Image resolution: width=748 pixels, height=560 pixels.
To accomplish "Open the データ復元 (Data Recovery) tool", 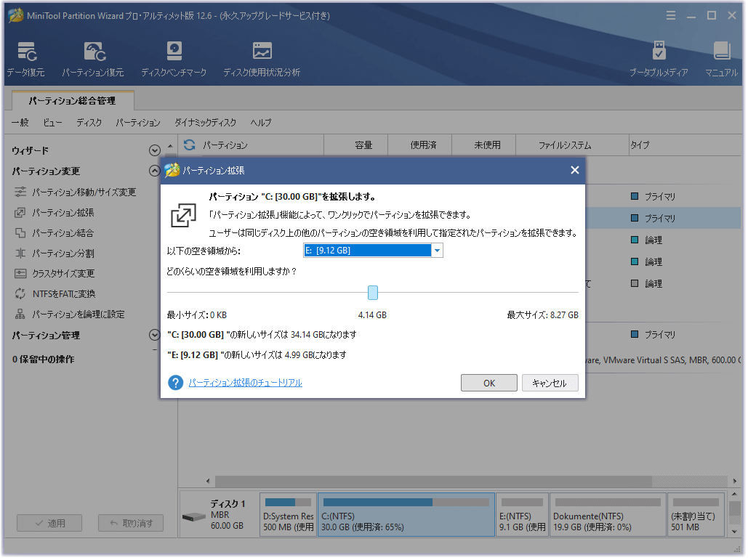I will [x=26, y=58].
